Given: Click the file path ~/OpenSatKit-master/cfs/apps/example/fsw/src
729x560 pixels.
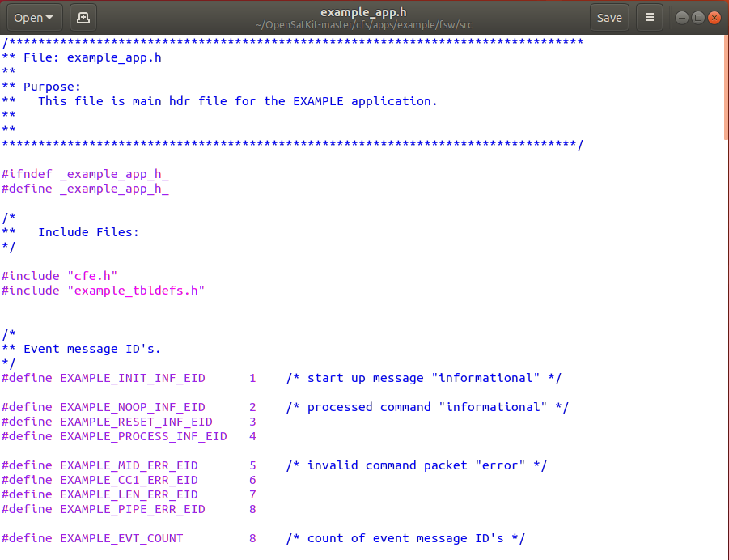Looking at the screenshot, I should pos(364,24).
